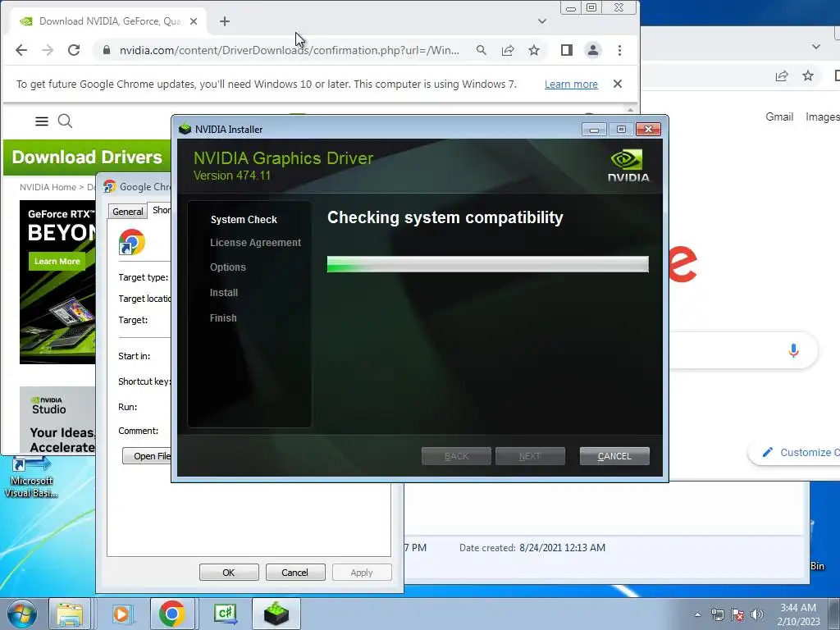Click the NVIDIA Installer title bar icon

[185, 129]
